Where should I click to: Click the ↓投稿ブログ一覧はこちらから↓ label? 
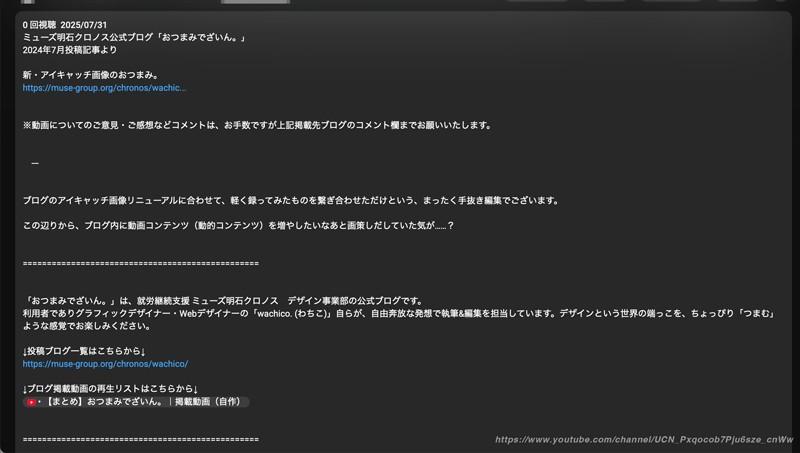coord(84,351)
